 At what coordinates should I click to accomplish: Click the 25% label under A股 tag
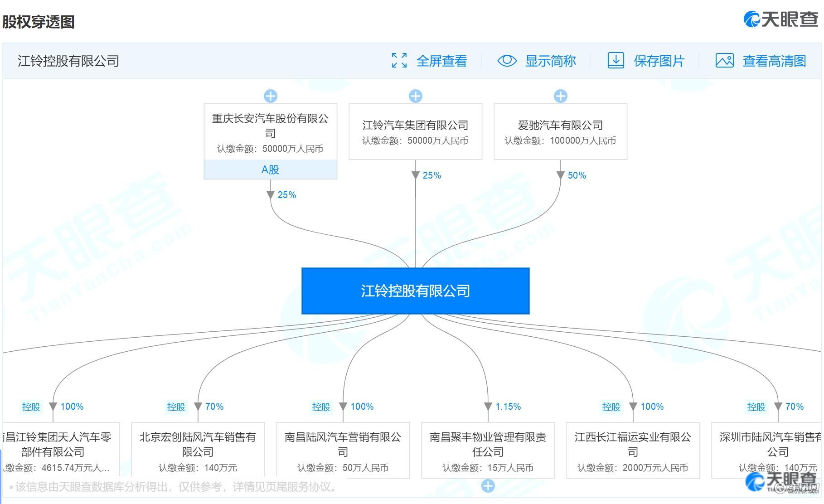point(287,195)
